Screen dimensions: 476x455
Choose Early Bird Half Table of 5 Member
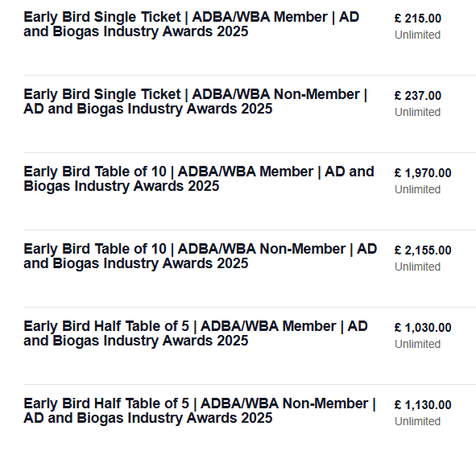pyautogui.click(x=196, y=333)
